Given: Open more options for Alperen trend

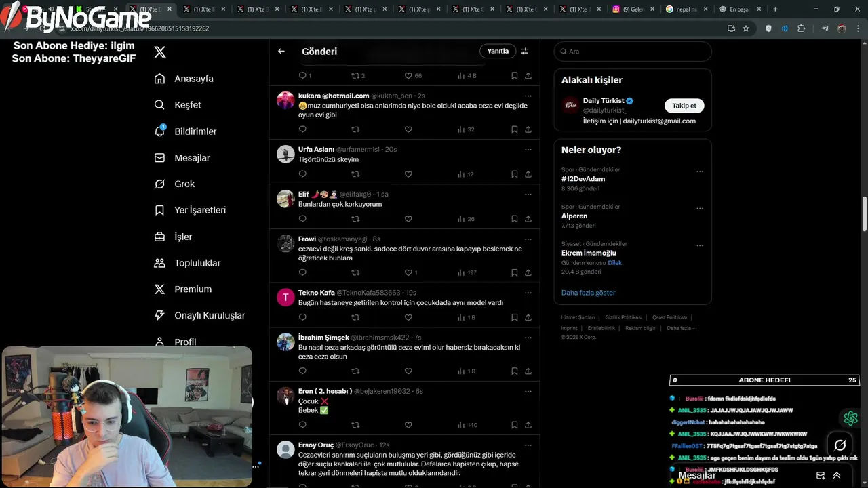Looking at the screenshot, I should 700,209.
